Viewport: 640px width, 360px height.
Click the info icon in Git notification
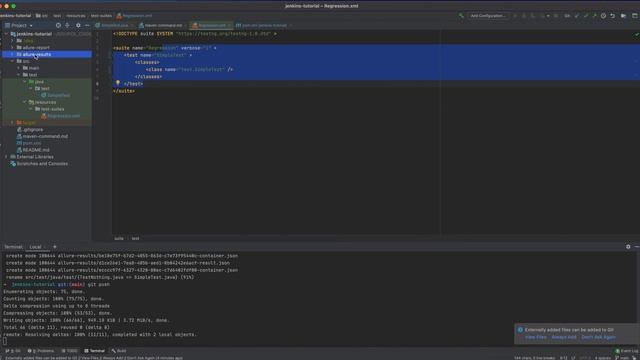520,330
